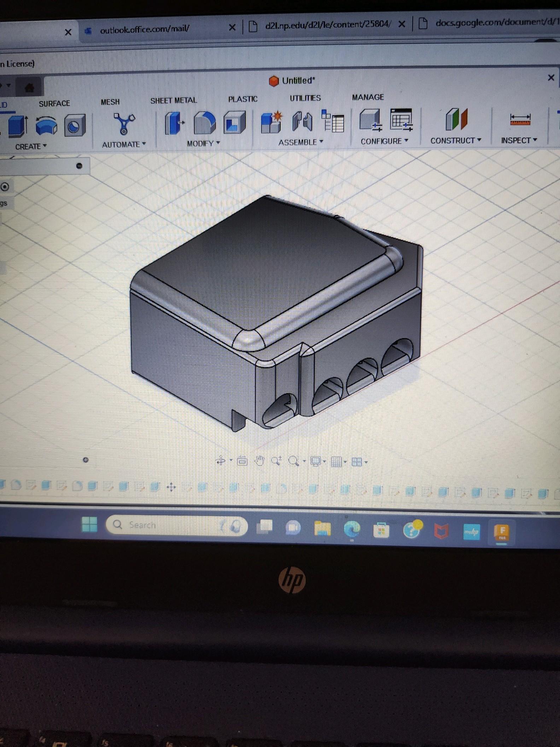Image resolution: width=560 pixels, height=747 pixels.
Task: Activate the Pan hand tool
Action: click(259, 461)
